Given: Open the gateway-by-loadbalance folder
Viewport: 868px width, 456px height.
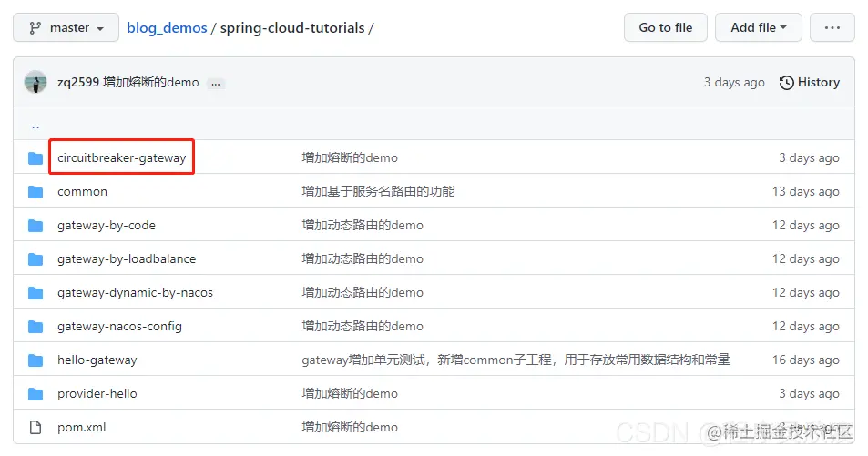Looking at the screenshot, I should pyautogui.click(x=127, y=259).
